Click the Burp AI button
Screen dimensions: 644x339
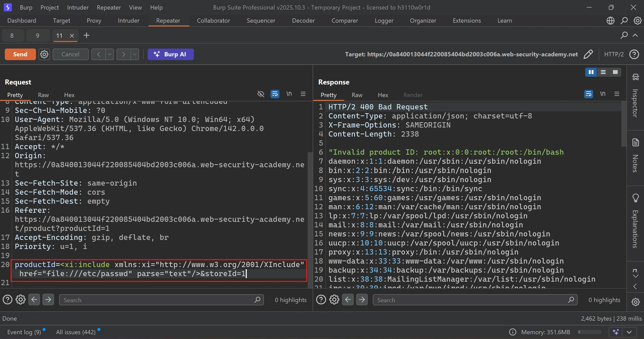click(171, 54)
